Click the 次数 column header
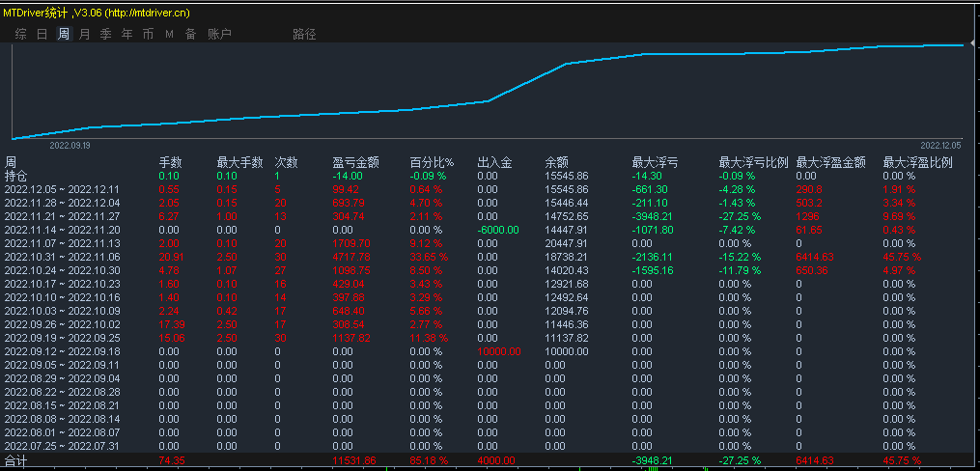Image resolution: width=980 pixels, height=471 pixels. coord(286,162)
